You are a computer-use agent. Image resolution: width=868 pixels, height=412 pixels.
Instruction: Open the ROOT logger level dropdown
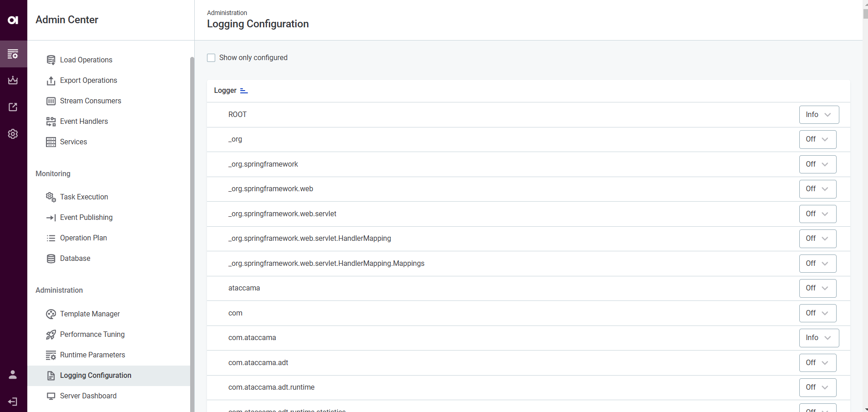point(818,114)
